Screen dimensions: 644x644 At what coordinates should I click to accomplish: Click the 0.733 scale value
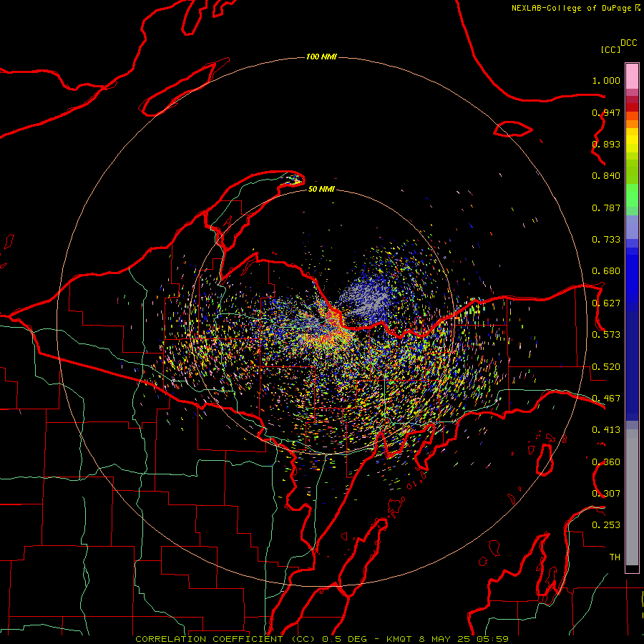tap(606, 240)
